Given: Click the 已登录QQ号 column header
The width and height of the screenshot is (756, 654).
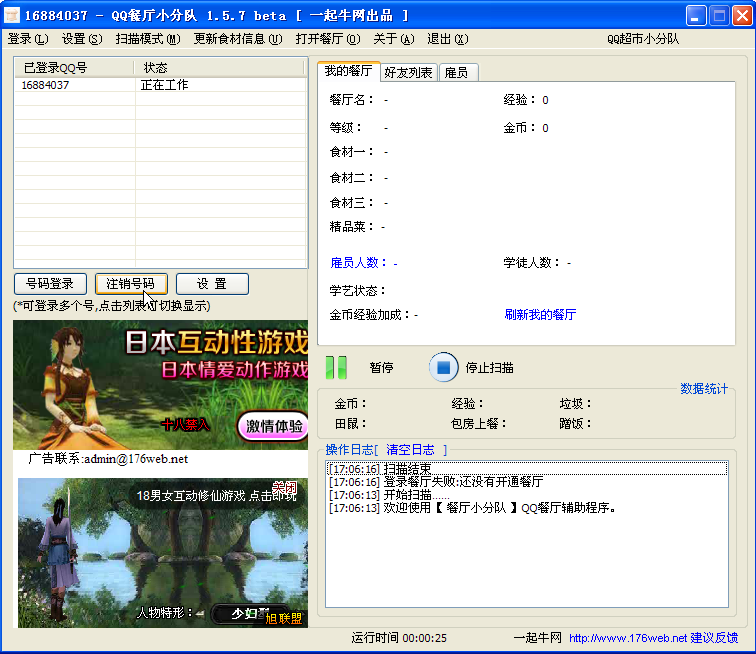Looking at the screenshot, I should [x=74, y=68].
